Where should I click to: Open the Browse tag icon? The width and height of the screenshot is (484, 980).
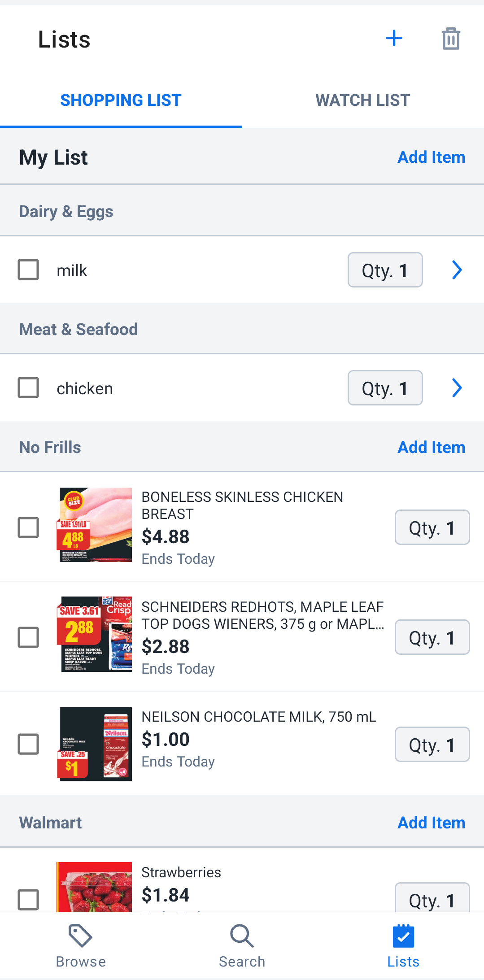[x=81, y=936]
